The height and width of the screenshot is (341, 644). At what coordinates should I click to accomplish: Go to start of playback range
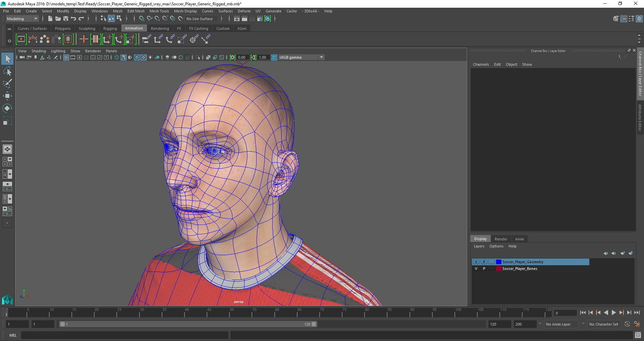tap(583, 312)
